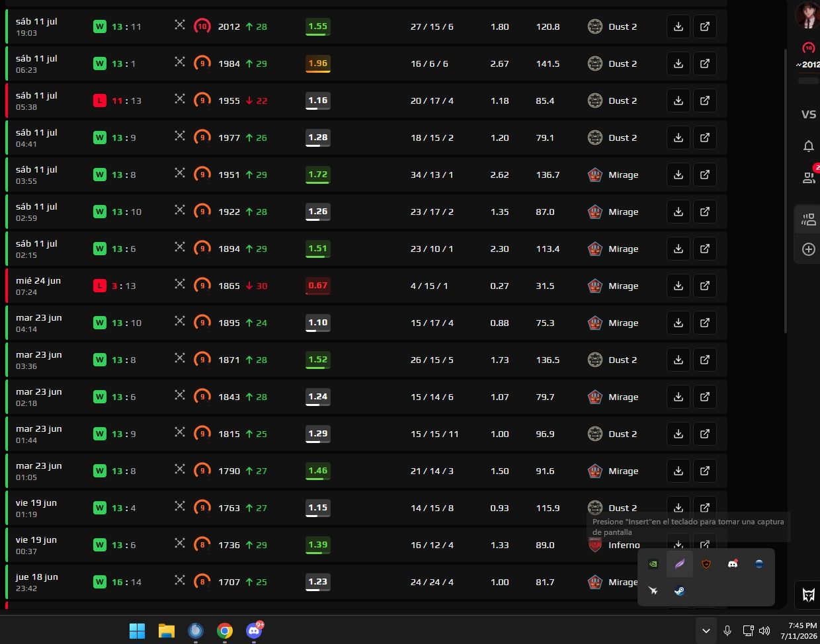Select the sáb 11 jul 19:03 match row
The width and height of the screenshot is (820, 644).
pos(367,26)
